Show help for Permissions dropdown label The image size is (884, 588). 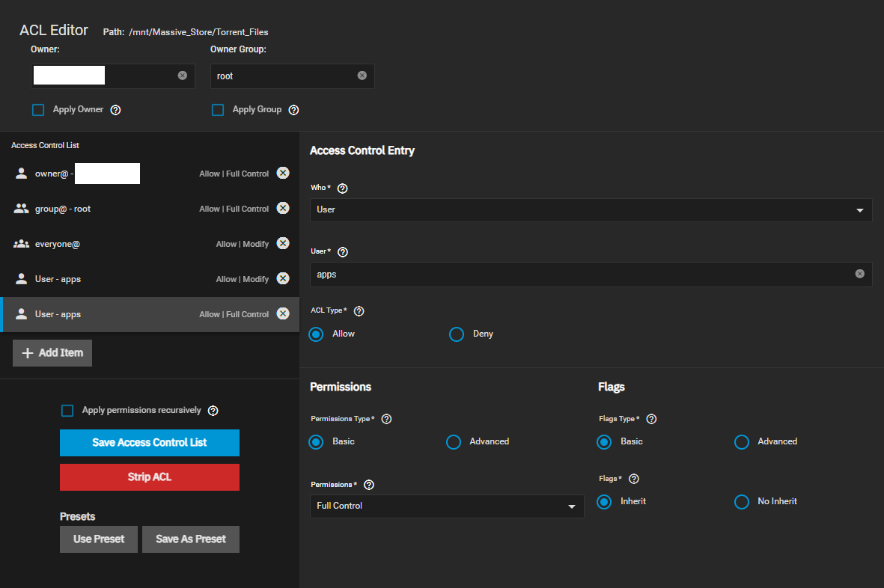369,485
